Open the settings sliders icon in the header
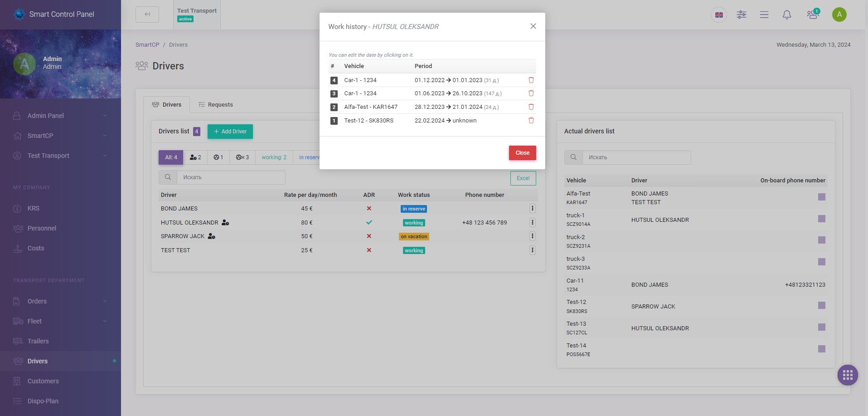Screen dimensions: 868x416 (742, 15)
